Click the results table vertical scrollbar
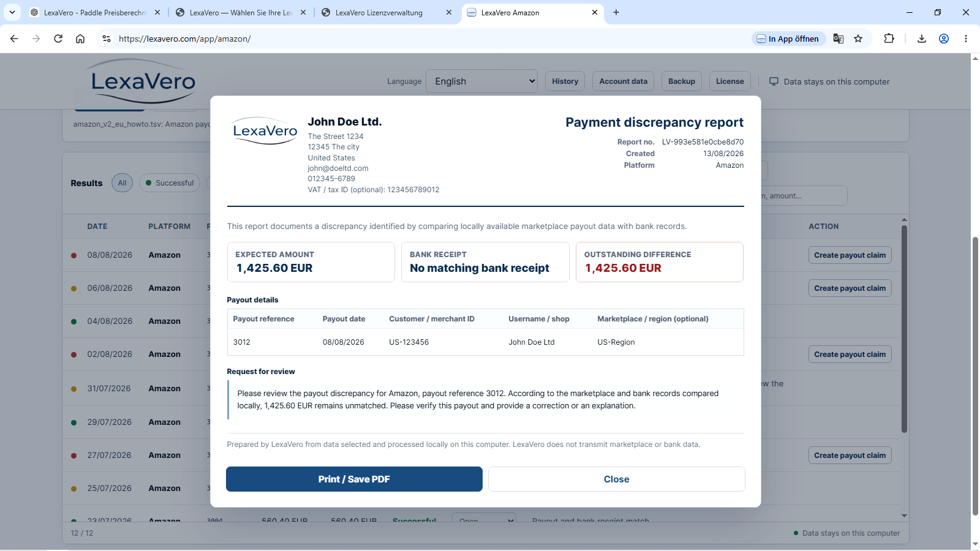This screenshot has width=980, height=551. [x=904, y=329]
